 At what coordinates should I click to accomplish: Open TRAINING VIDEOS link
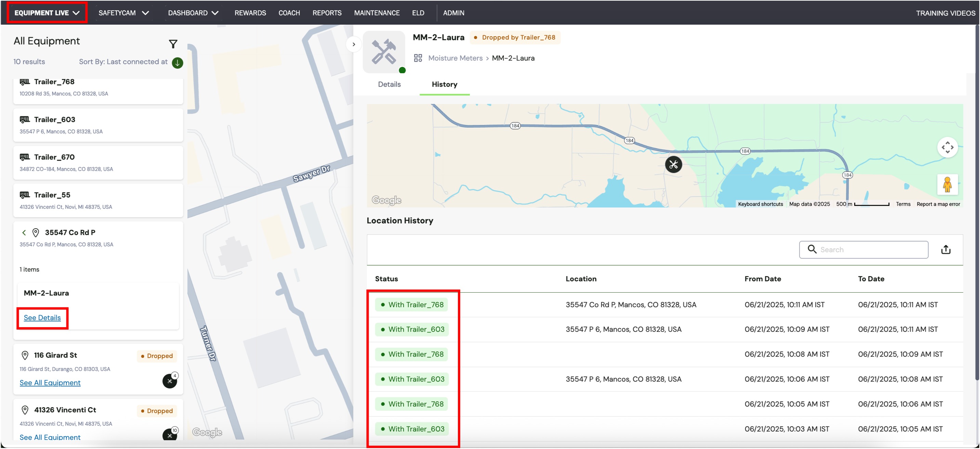[x=945, y=13]
